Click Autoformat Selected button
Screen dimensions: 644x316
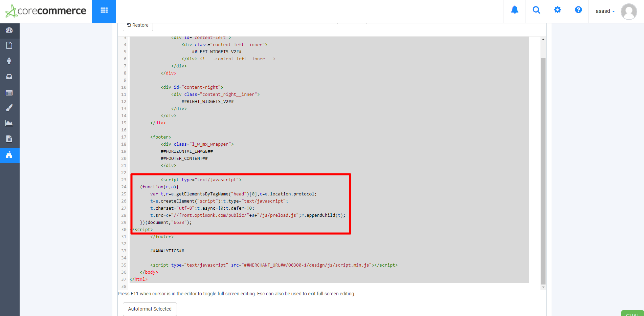coord(150,309)
